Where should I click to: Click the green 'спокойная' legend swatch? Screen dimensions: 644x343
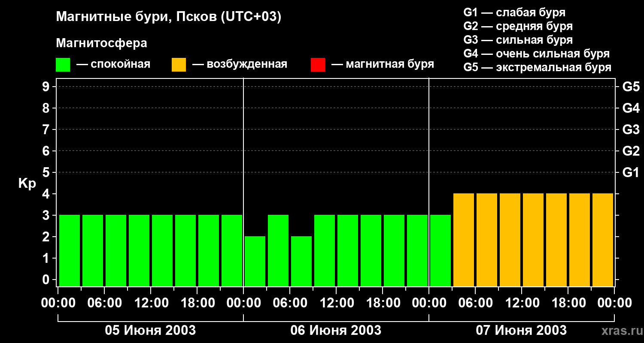coord(63,65)
